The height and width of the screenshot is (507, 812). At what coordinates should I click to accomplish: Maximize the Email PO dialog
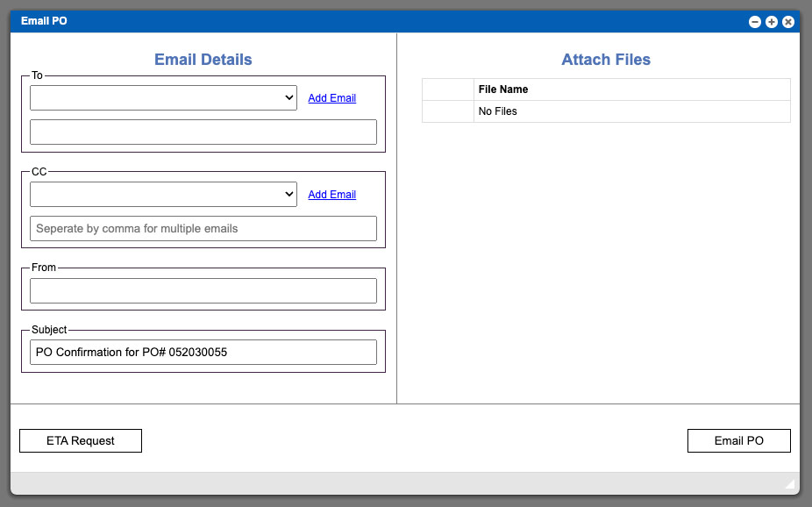(772, 22)
